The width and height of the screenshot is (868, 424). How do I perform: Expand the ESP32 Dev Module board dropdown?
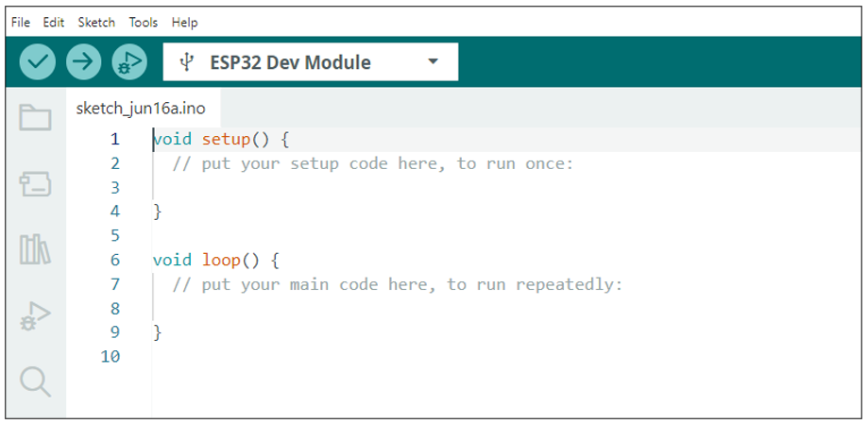pos(434,61)
